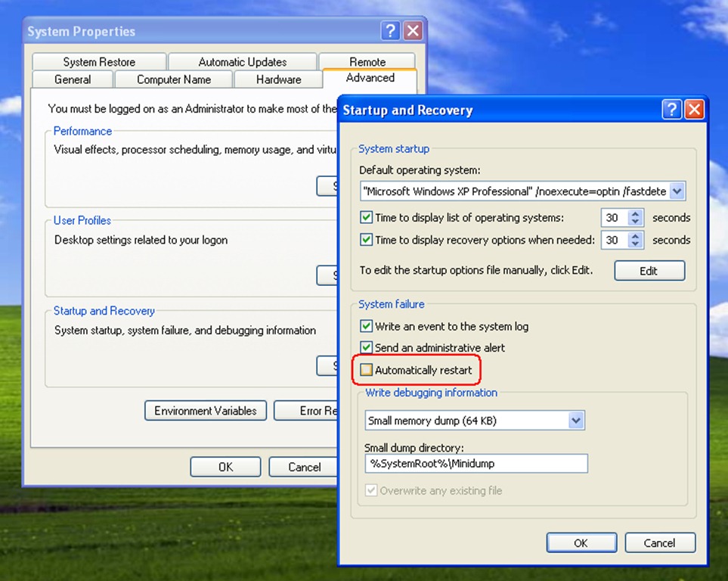
Task: Select the Advanced tab
Action: click(370, 78)
